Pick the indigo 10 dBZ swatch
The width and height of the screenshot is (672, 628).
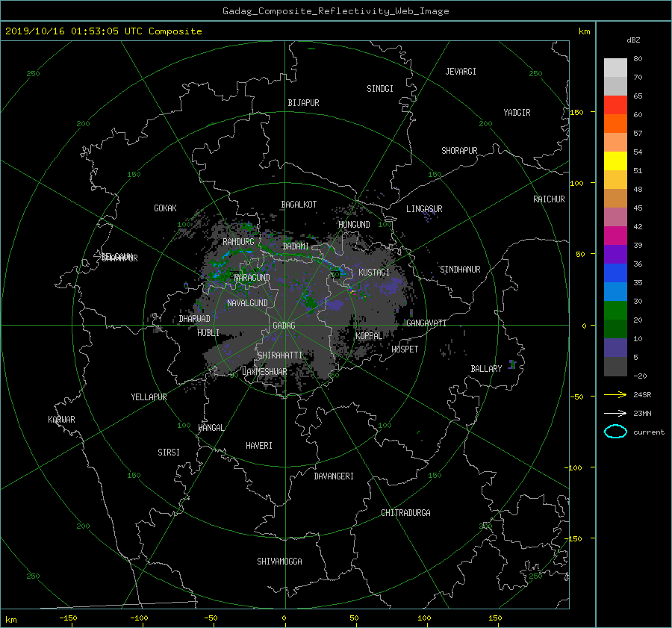coord(615,347)
